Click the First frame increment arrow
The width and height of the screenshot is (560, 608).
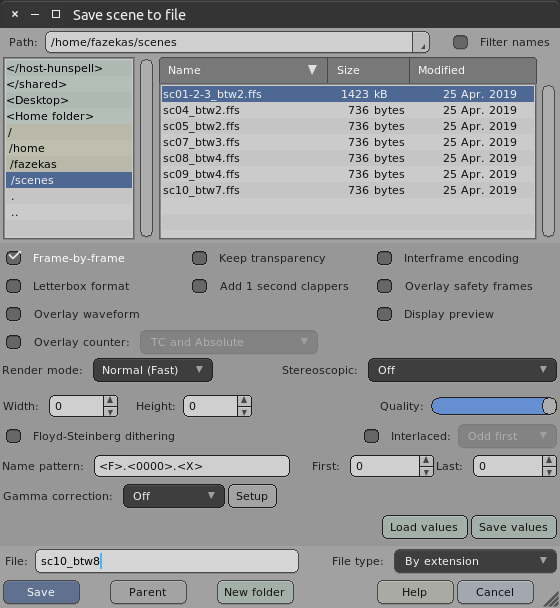point(426,460)
